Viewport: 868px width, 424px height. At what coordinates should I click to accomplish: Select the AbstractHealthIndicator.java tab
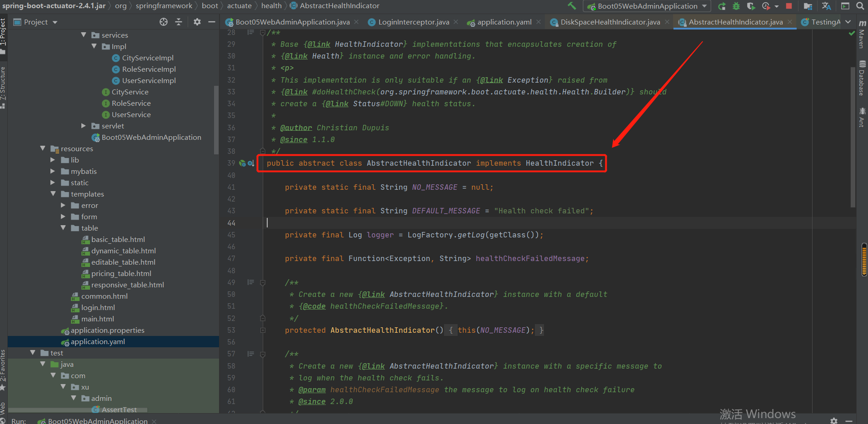tap(736, 22)
